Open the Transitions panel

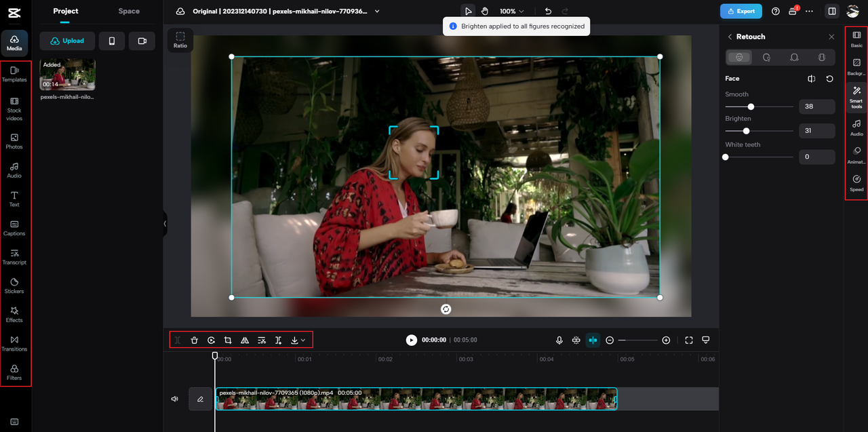coord(14,342)
